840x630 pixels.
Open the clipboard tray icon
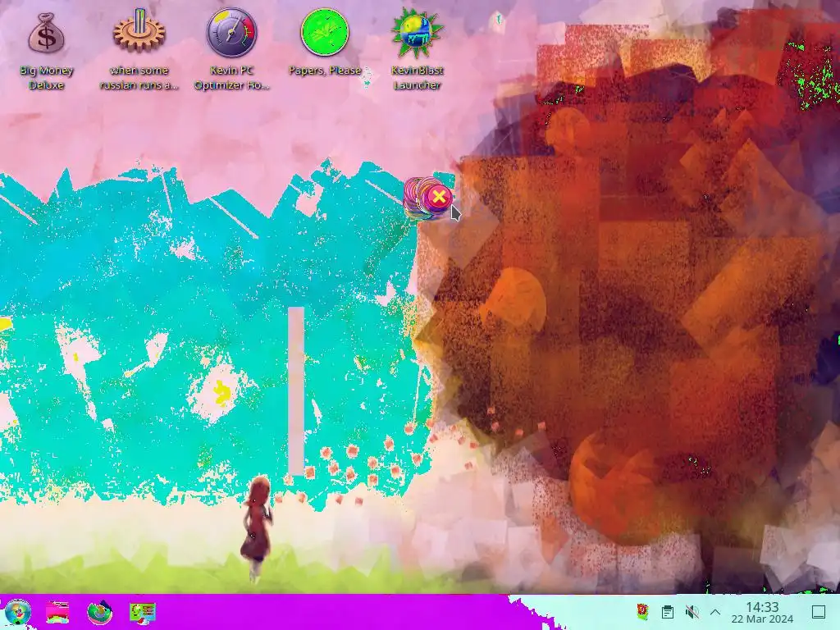coord(667,611)
